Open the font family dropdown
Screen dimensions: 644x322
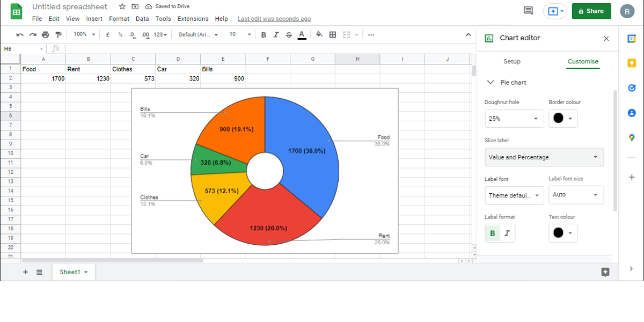tap(199, 34)
